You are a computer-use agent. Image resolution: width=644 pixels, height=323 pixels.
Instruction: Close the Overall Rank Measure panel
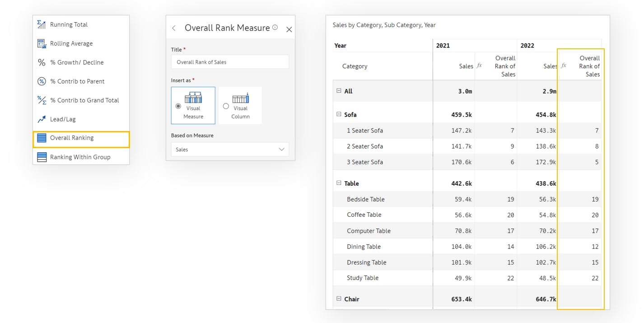pos(289,29)
